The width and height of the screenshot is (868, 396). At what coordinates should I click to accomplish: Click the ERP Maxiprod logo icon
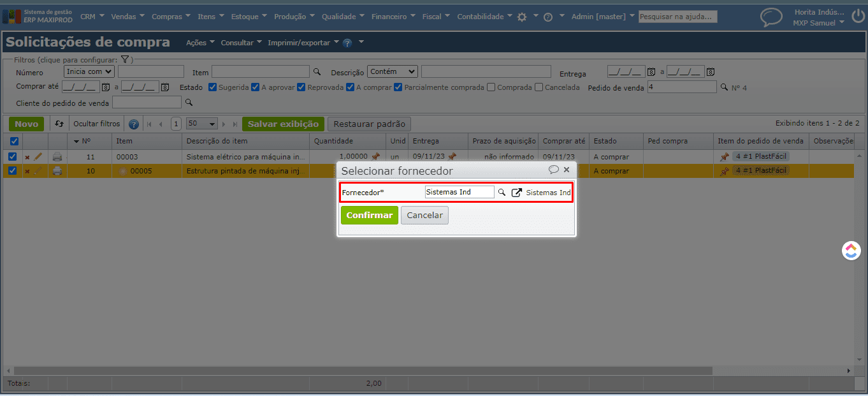pyautogui.click(x=11, y=16)
